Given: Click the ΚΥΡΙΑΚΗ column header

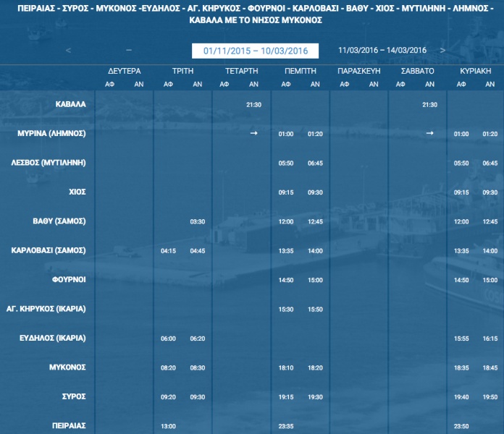Looking at the screenshot, I should tap(476, 71).
